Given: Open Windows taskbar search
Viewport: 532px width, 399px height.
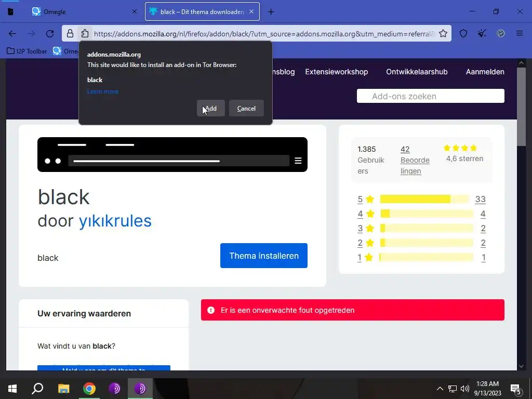Looking at the screenshot, I should click(x=37, y=389).
